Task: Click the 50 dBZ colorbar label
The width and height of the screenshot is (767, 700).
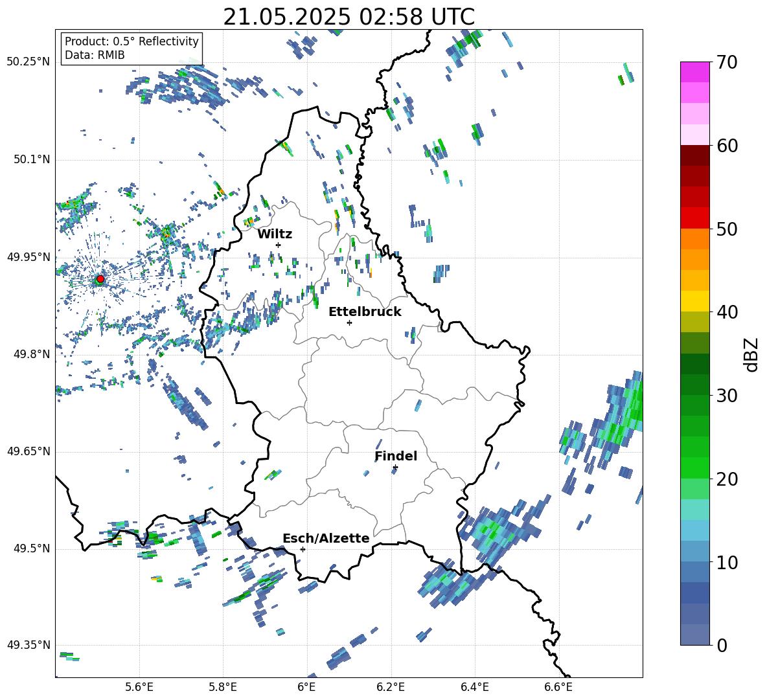Action: coord(727,229)
